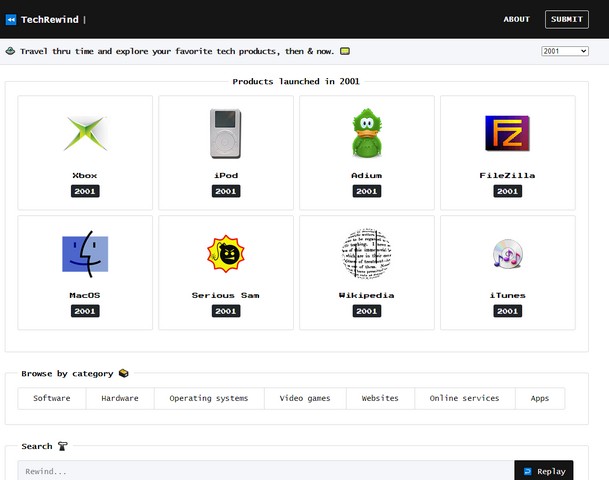Image resolution: width=609 pixels, height=480 pixels.
Task: Click the 2001 badge under Adium
Action: [x=367, y=191]
